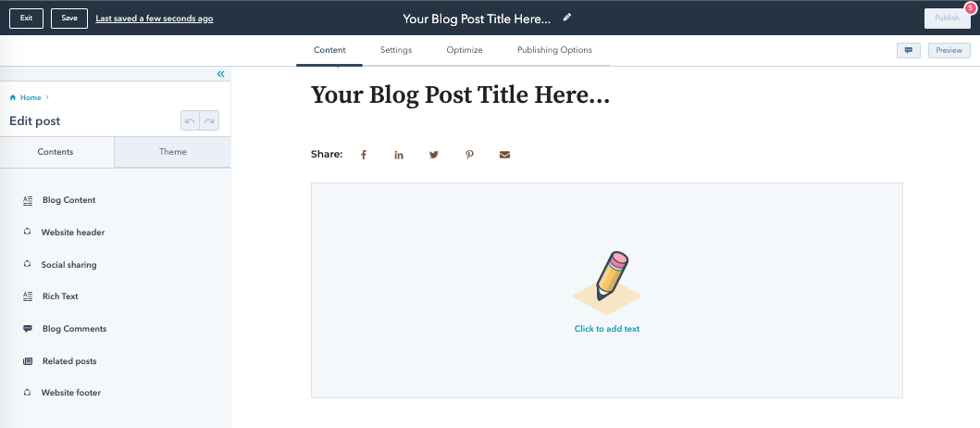Share via the LinkedIn icon
This screenshot has width=980, height=428.
coord(399,155)
